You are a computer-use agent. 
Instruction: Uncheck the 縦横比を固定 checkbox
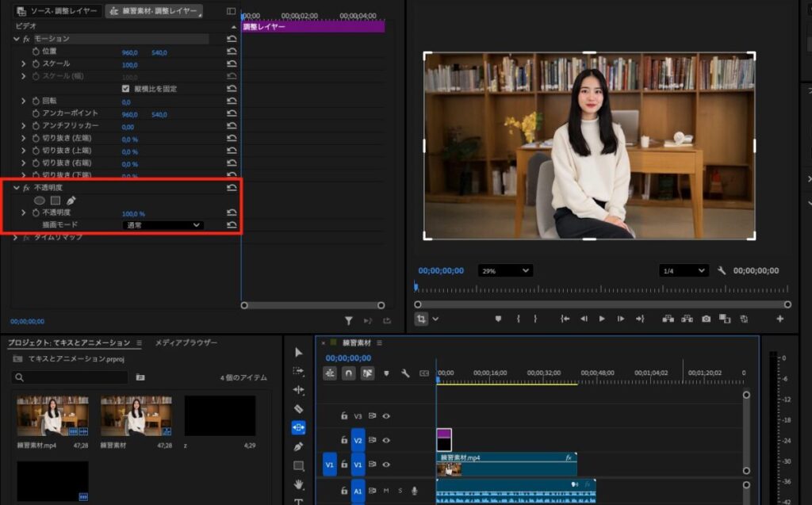pos(126,89)
